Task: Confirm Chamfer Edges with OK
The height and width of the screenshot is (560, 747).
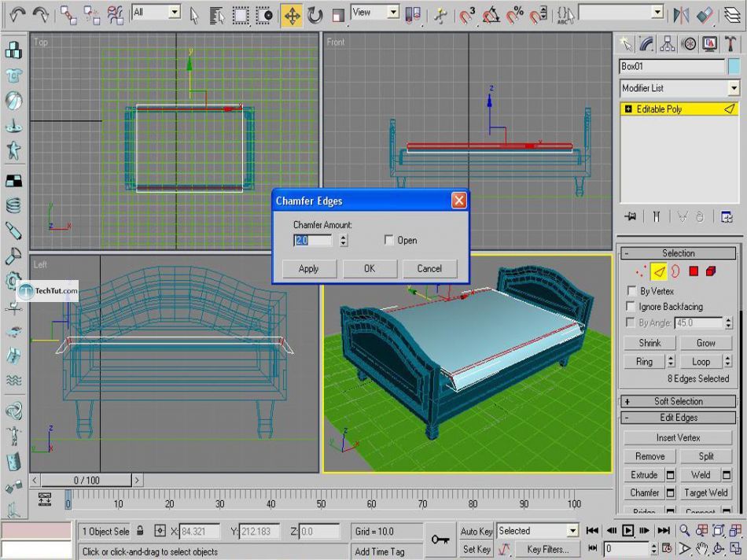Action: 370,269
